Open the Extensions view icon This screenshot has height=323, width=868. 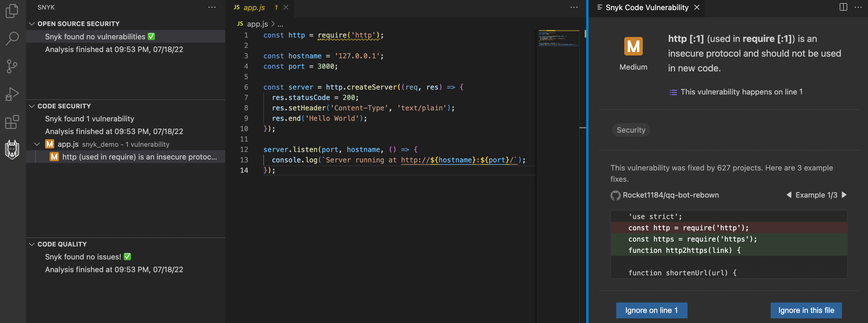click(12, 122)
